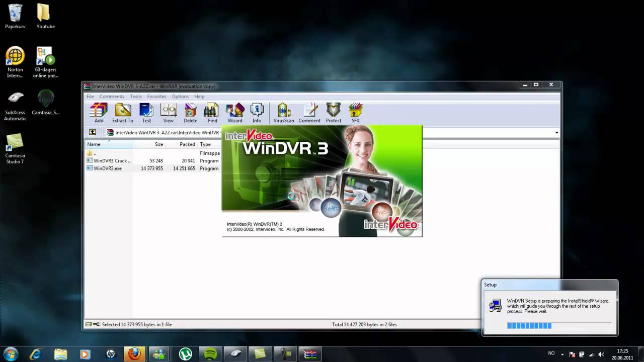Open the Camtasia_S desktop icon
Viewport: 644px width, 362px height.
pos(46,103)
